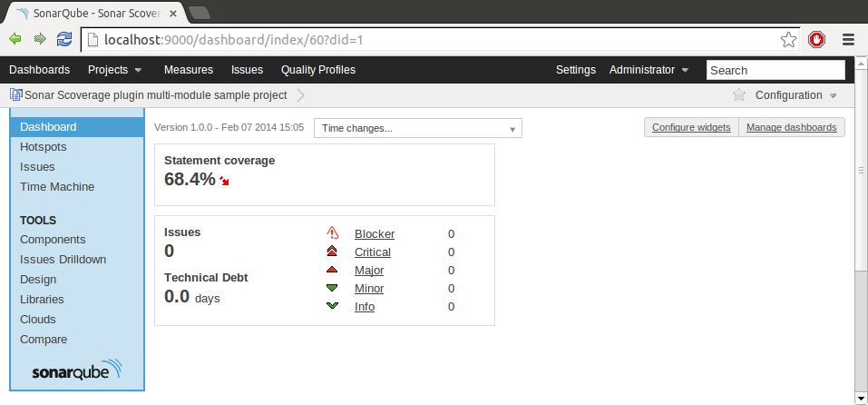The width and height of the screenshot is (868, 405).
Task: Click the Manage dashboards button
Action: click(791, 127)
